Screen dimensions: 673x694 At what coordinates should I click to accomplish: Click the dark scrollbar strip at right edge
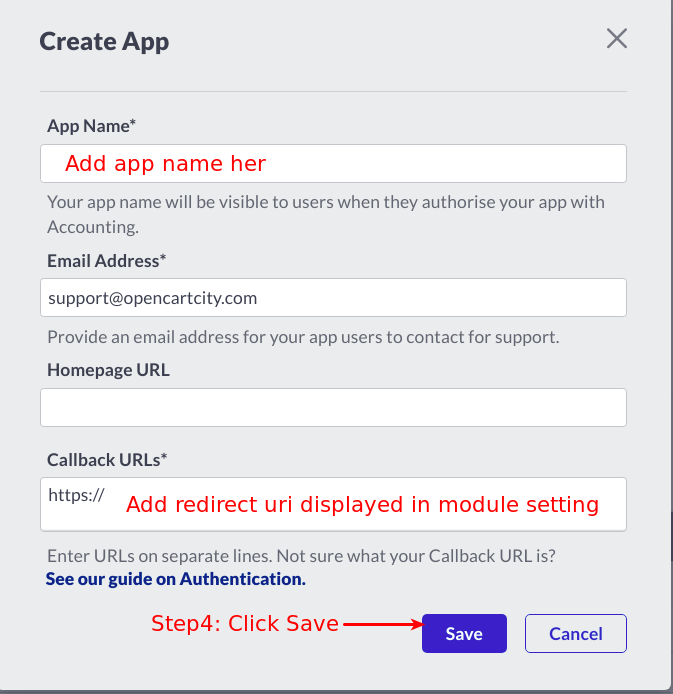(x=672, y=535)
